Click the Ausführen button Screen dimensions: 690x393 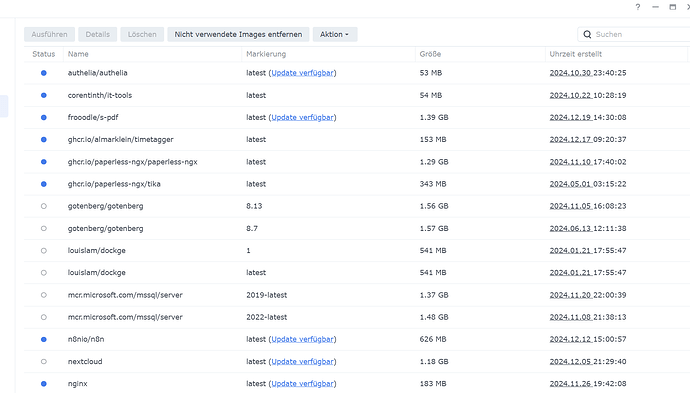point(49,34)
